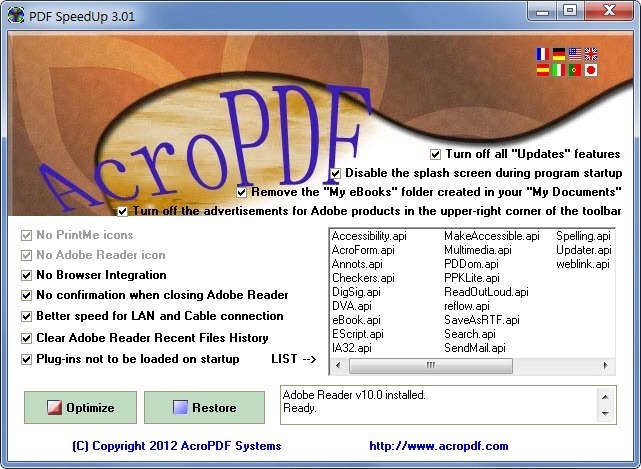
Task: Select Updater.api plug-in entry
Action: click(x=584, y=250)
